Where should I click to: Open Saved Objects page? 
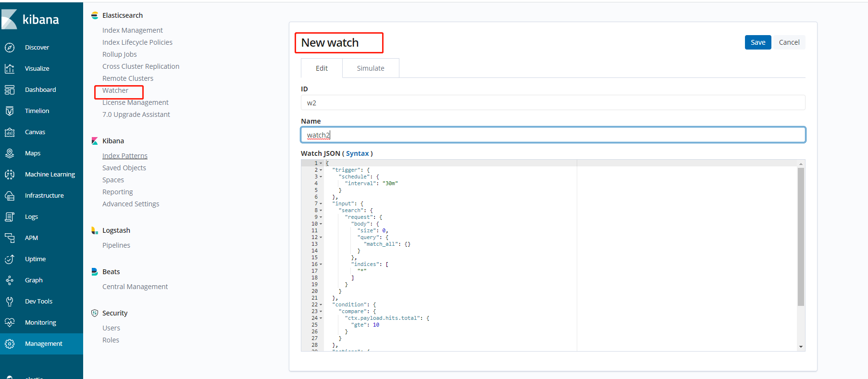click(124, 168)
